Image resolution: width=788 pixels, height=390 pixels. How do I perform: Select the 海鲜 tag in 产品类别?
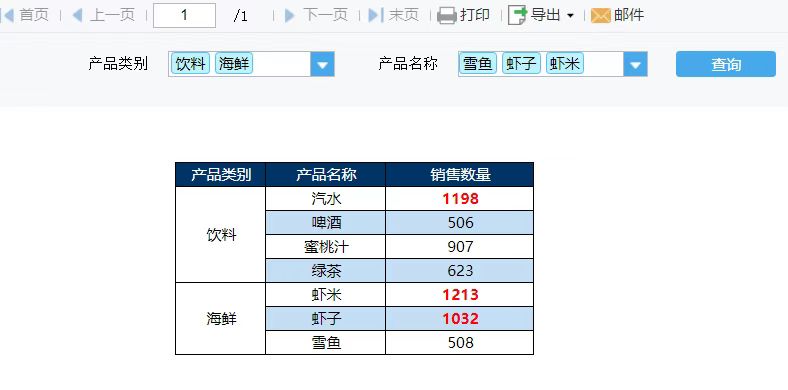(234, 64)
